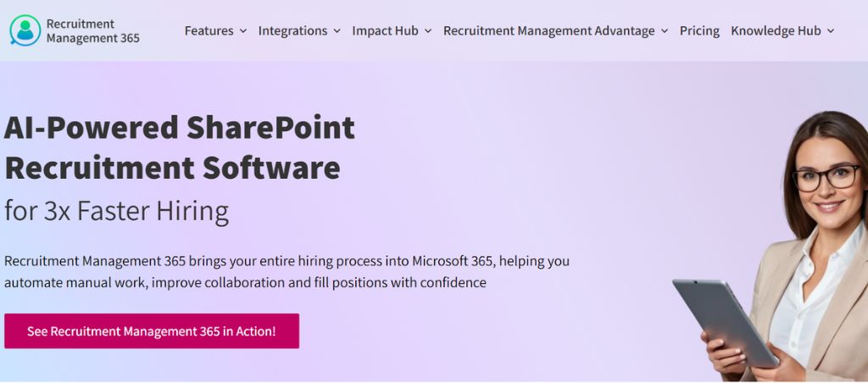Click the woman's glasses in hero image
The width and height of the screenshot is (868, 383).
827,178
